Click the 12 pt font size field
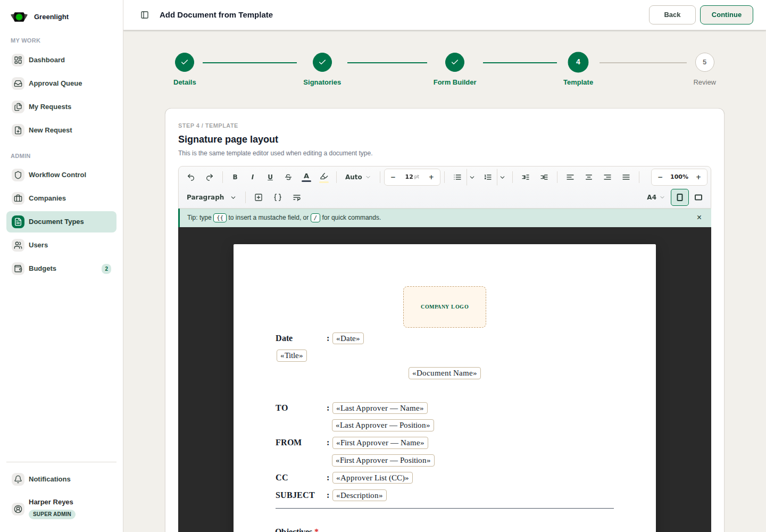This screenshot has height=532, width=766. click(412, 177)
